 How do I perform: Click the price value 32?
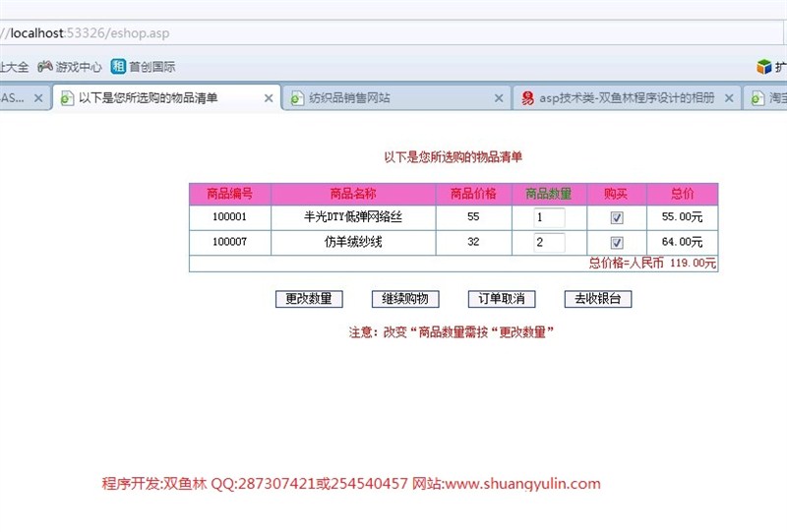click(x=473, y=242)
